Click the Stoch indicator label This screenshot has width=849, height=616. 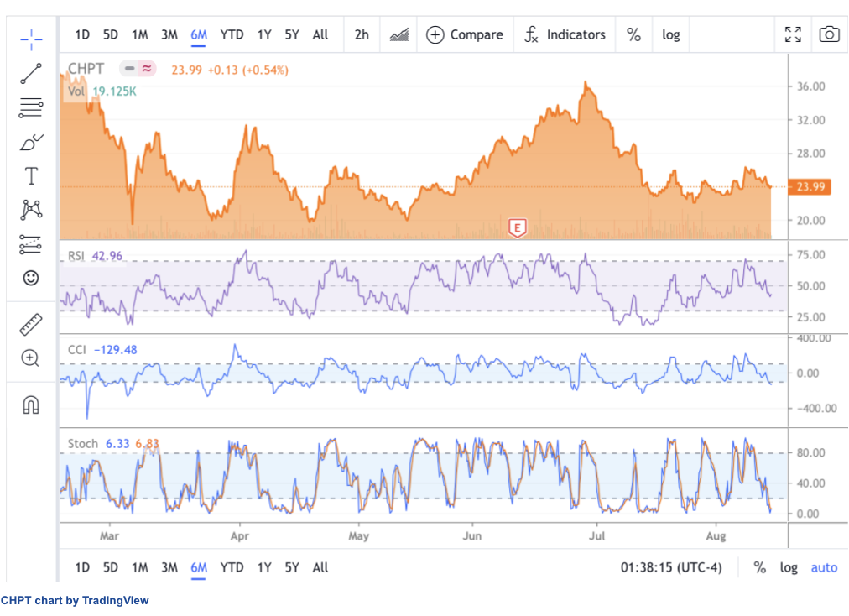pos(82,444)
